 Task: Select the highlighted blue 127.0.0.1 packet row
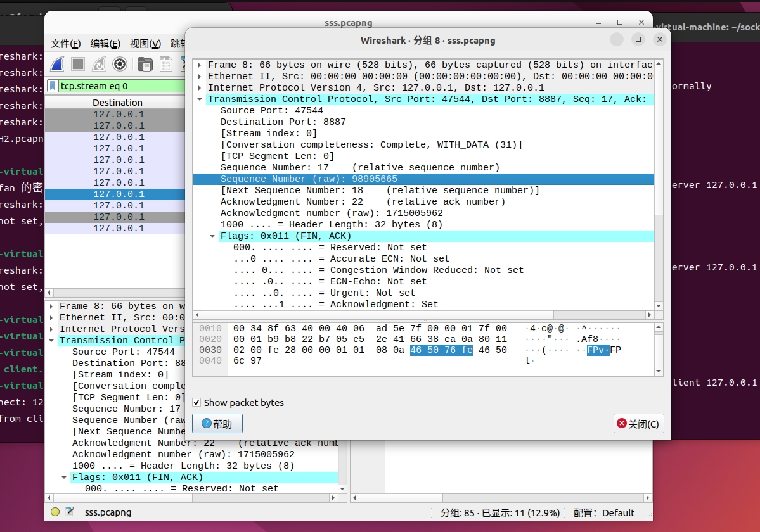click(115, 194)
